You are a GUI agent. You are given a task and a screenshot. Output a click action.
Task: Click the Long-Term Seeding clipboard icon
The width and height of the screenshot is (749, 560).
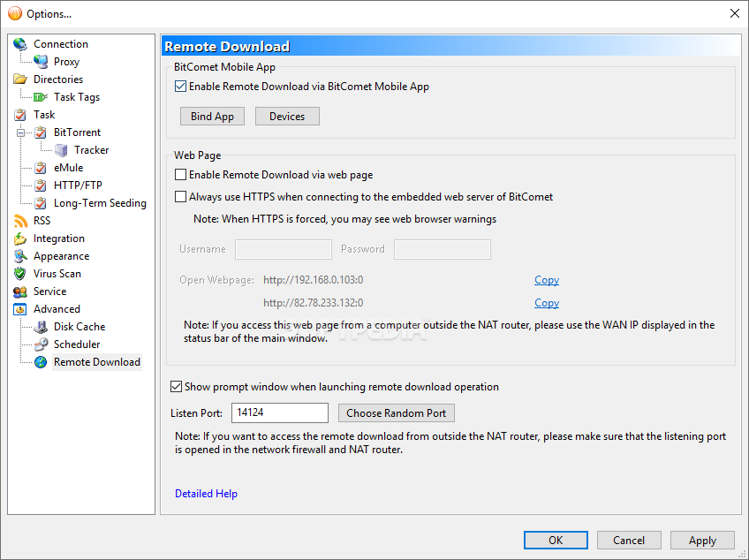[x=41, y=203]
